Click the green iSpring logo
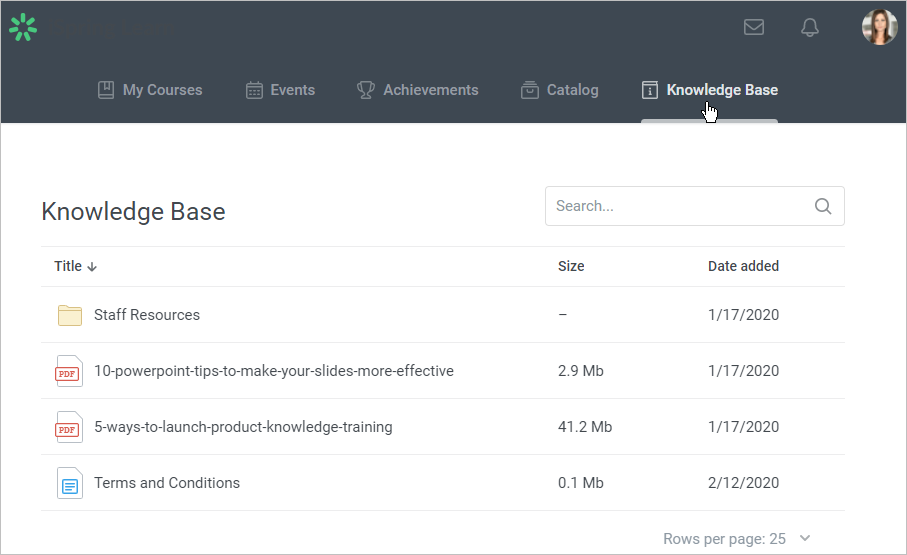The image size is (907, 555). point(22,28)
